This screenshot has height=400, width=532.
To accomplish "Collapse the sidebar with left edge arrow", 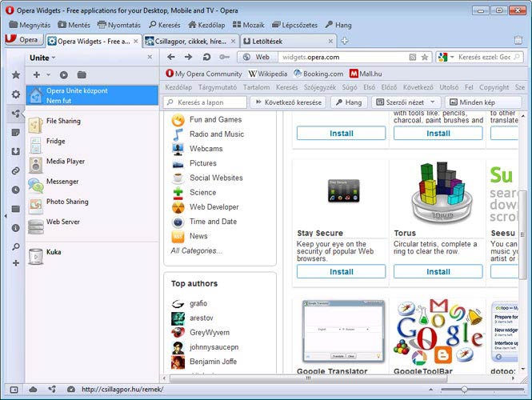I will click(6, 216).
